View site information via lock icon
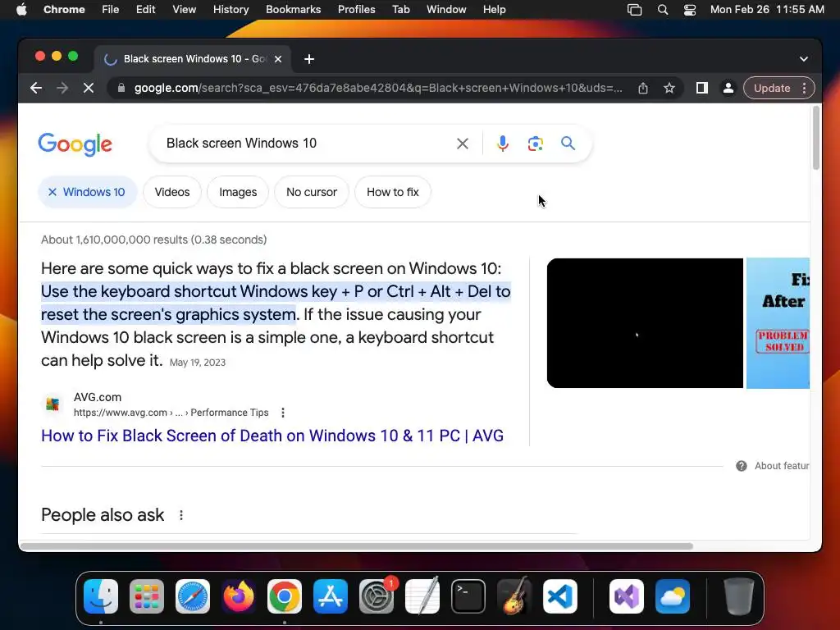840x630 pixels. [x=121, y=88]
